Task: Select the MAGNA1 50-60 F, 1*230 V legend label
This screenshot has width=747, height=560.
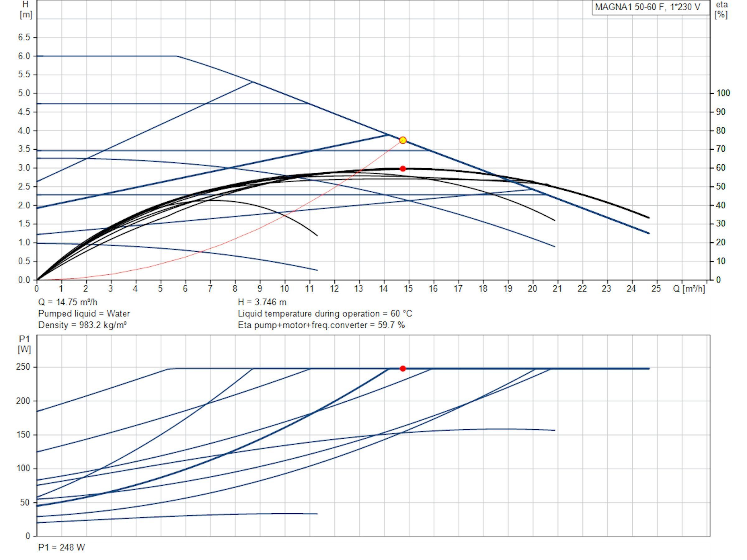Action: pyautogui.click(x=647, y=7)
